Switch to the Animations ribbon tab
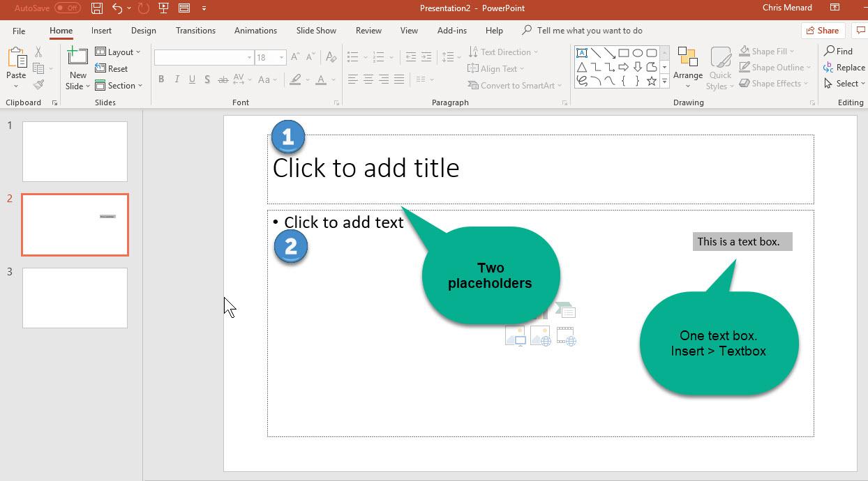Screen dimensions: 868x481 (x=255, y=30)
